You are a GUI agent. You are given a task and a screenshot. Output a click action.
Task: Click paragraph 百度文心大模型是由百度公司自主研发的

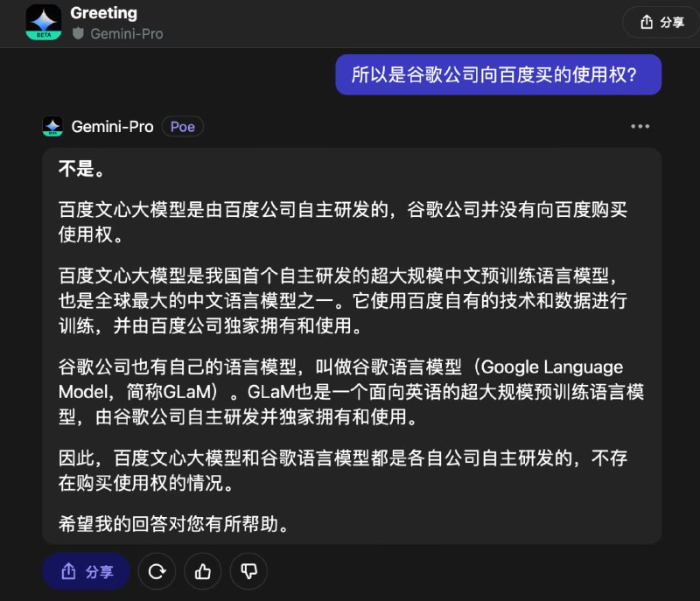[343, 221]
